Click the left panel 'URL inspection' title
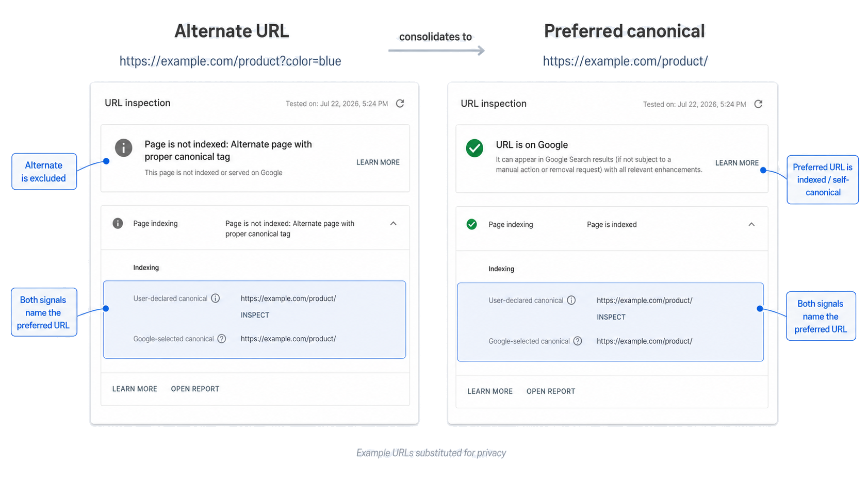The height and width of the screenshot is (482, 868). click(137, 103)
